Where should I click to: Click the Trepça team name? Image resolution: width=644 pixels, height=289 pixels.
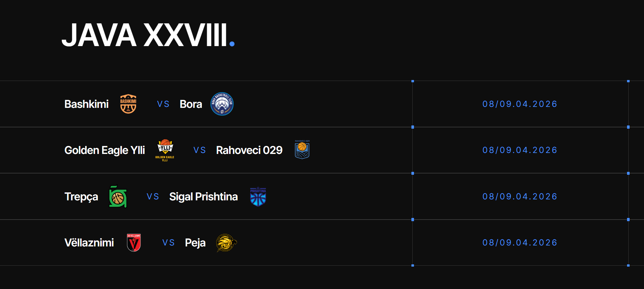tap(81, 197)
